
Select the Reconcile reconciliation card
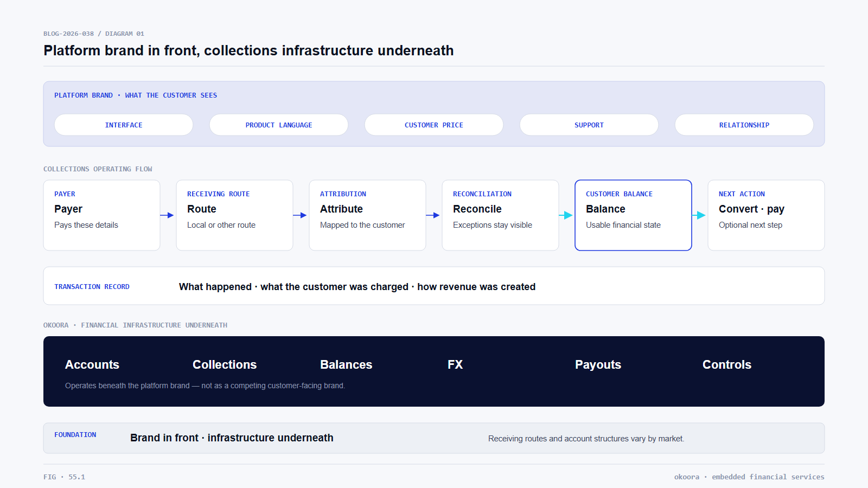[500, 215]
